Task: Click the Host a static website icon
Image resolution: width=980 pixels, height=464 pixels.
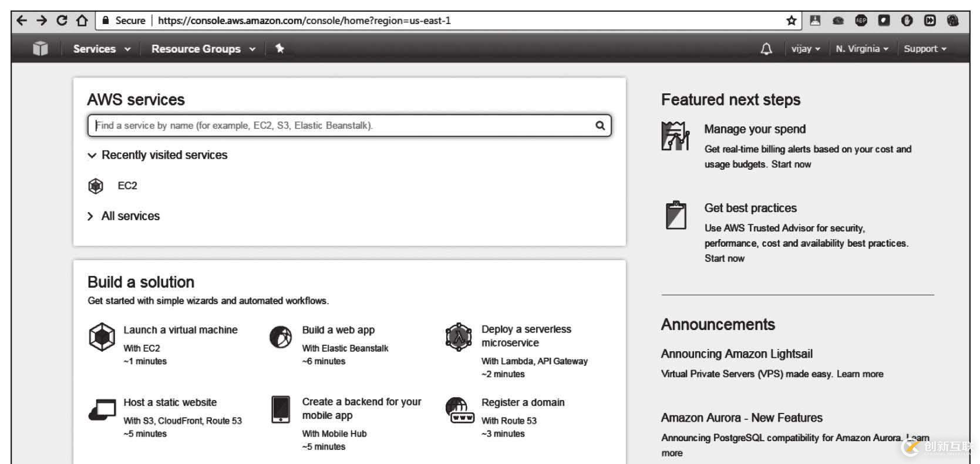Action: point(102,410)
